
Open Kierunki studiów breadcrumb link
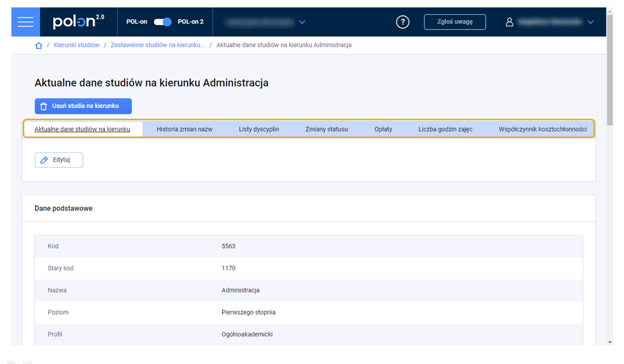coord(77,45)
